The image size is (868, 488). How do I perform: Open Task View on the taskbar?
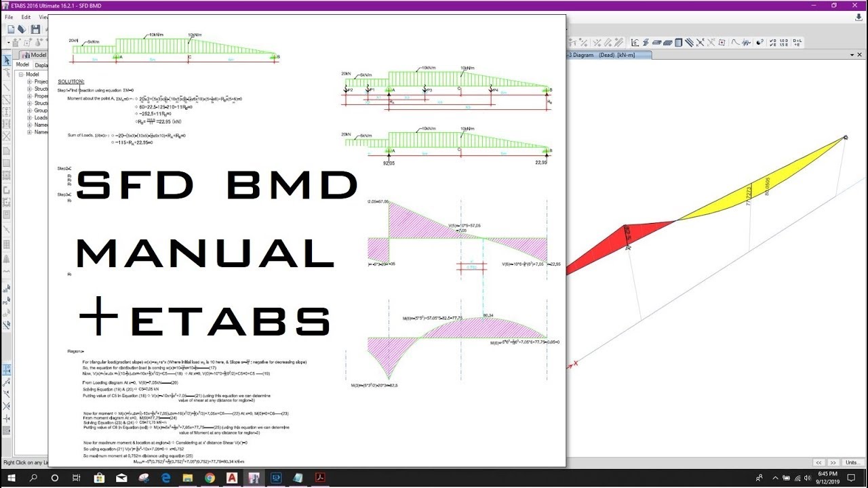coord(77,478)
